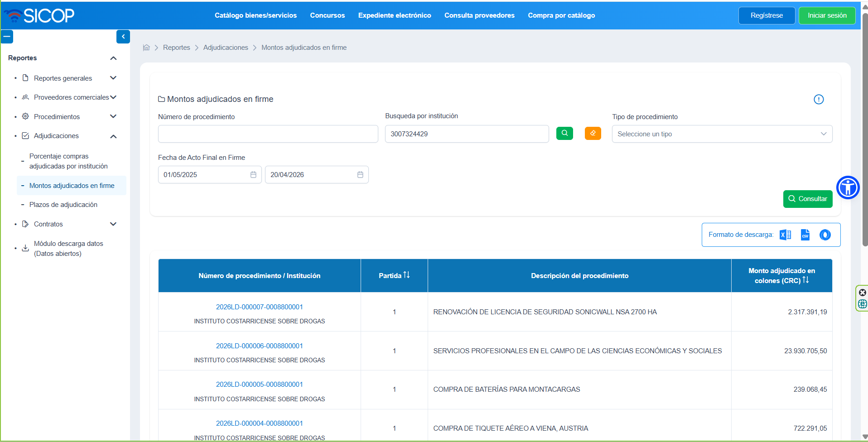This screenshot has width=868, height=442.
Task: Open the Tipo de procedimiento dropdown
Action: click(722, 134)
